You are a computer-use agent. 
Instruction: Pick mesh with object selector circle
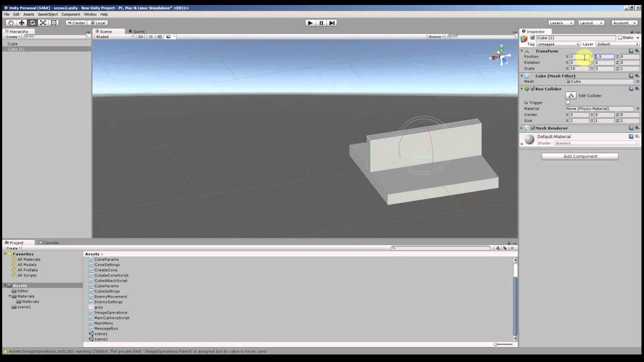point(637,81)
